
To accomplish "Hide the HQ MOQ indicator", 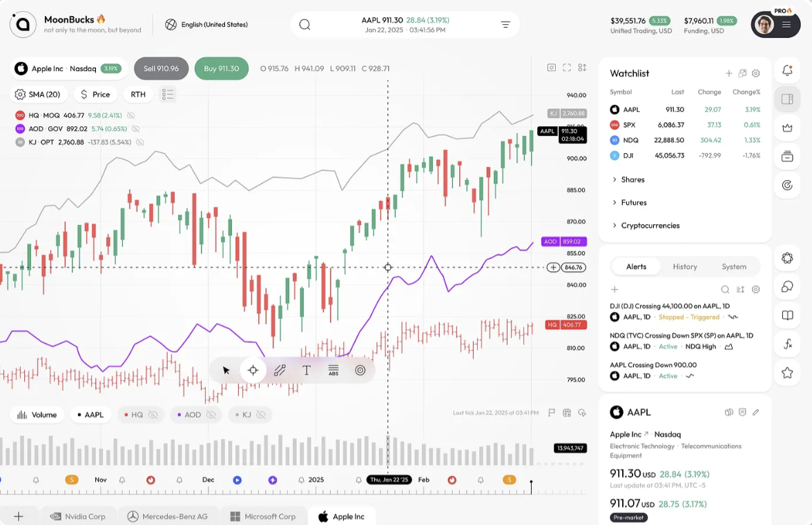I will pos(131,116).
